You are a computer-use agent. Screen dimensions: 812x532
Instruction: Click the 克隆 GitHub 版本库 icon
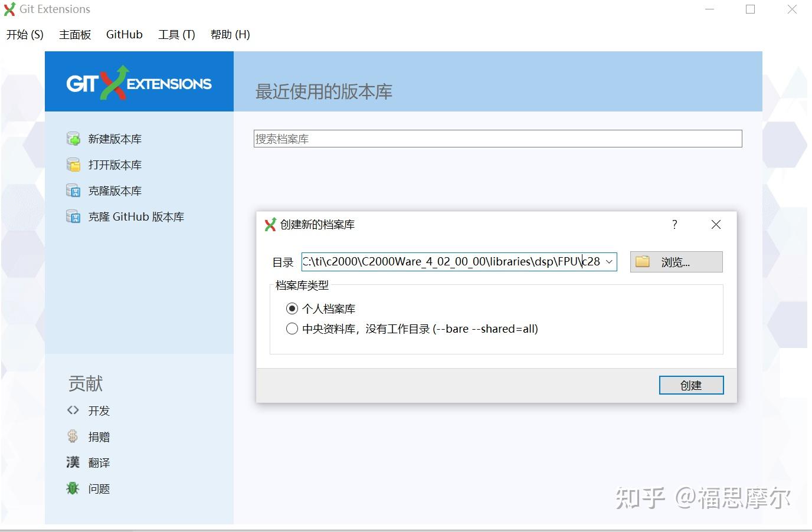pos(73,216)
